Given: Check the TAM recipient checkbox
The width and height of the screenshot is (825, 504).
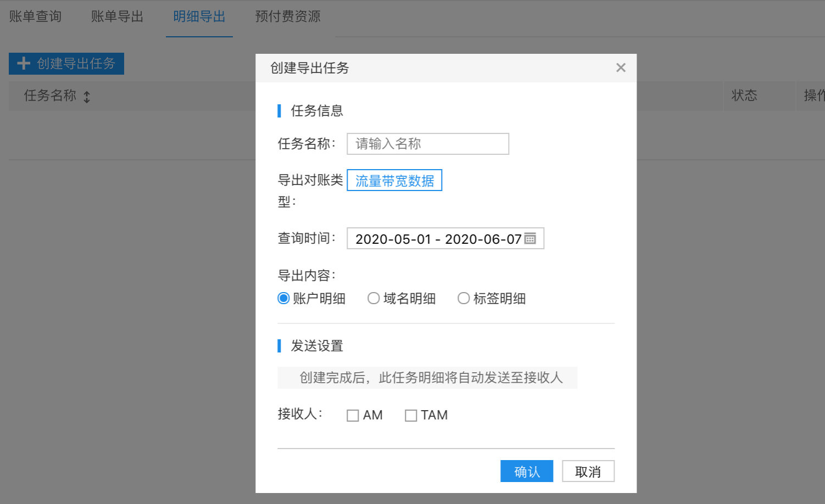Looking at the screenshot, I should click(x=411, y=416).
